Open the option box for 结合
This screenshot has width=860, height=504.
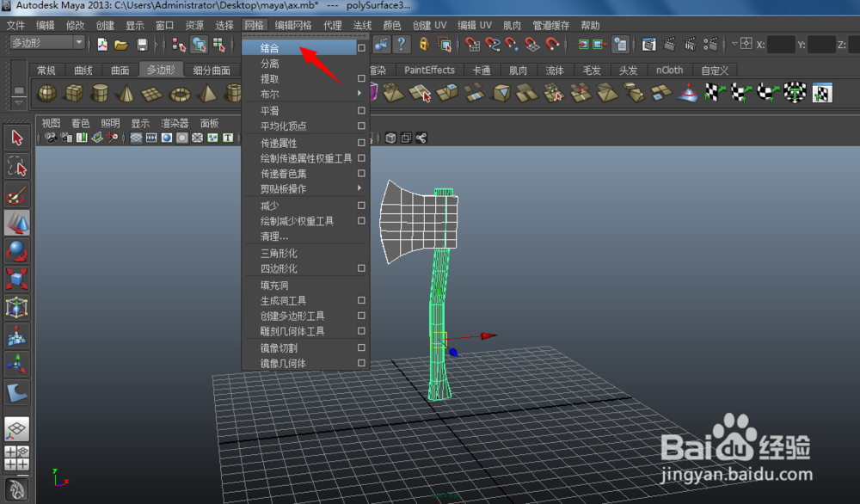point(361,47)
